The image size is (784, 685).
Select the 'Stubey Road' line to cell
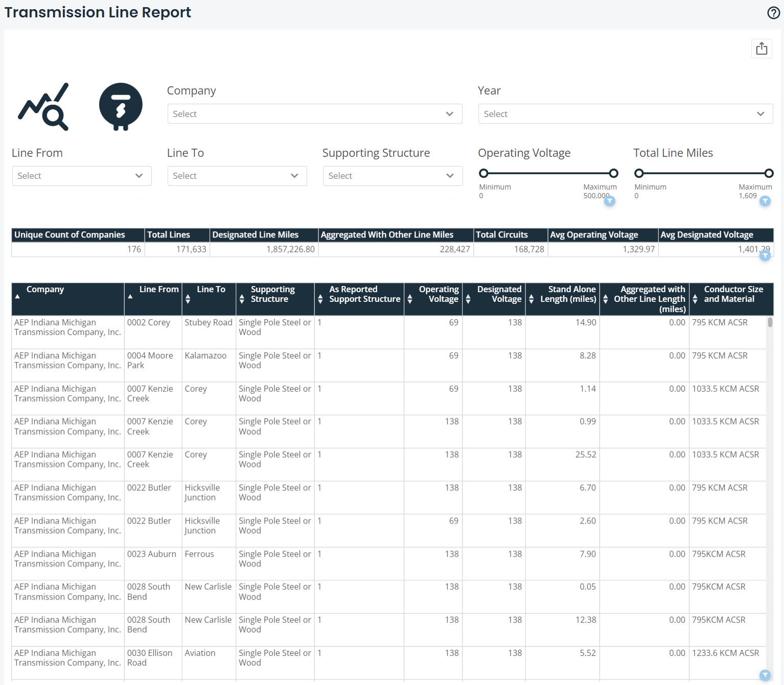click(x=209, y=333)
